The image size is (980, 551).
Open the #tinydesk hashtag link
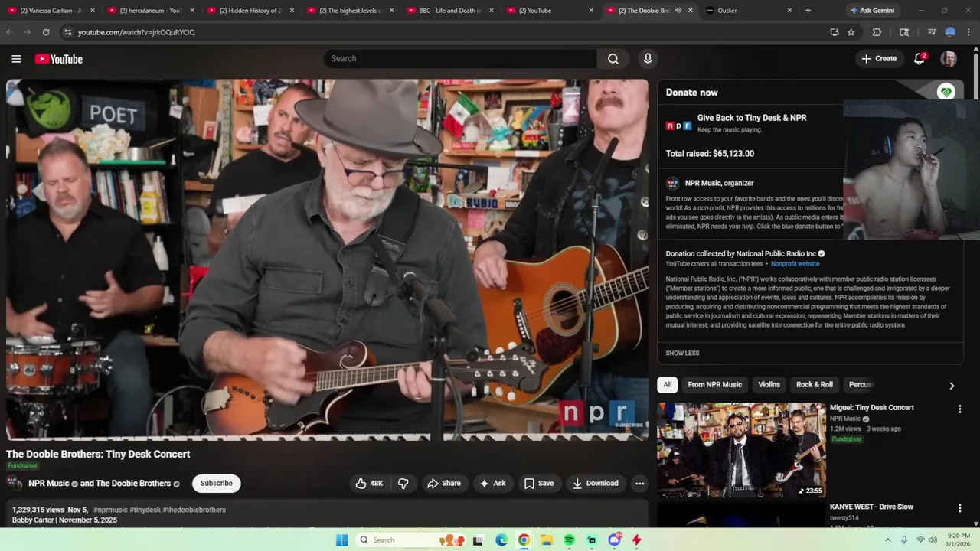[x=145, y=510]
